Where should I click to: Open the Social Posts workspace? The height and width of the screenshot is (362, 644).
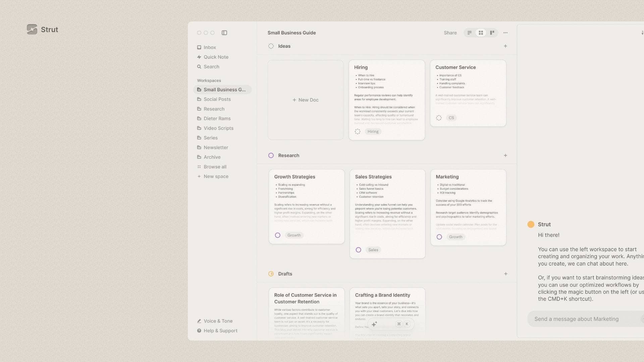217,99
